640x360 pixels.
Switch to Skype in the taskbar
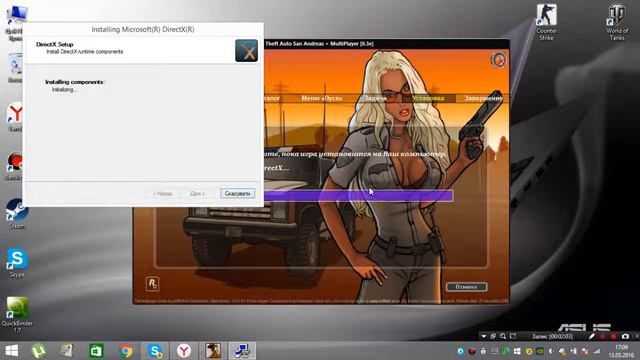click(155, 351)
